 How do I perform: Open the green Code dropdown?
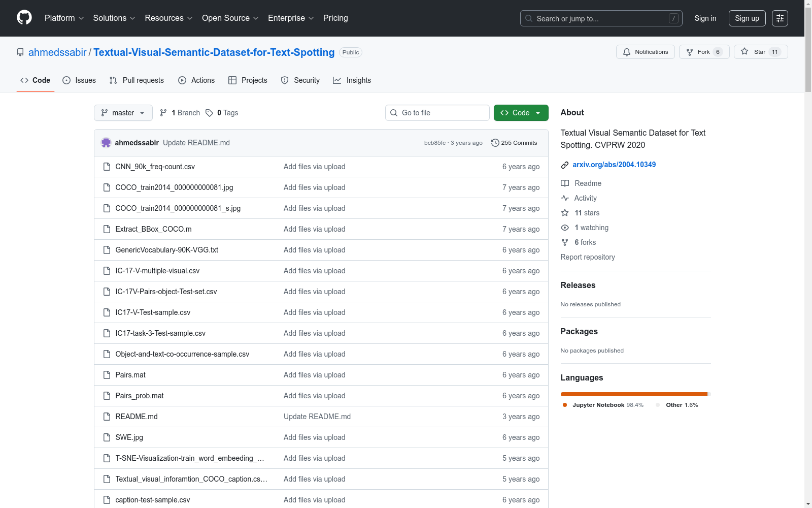[521, 113]
